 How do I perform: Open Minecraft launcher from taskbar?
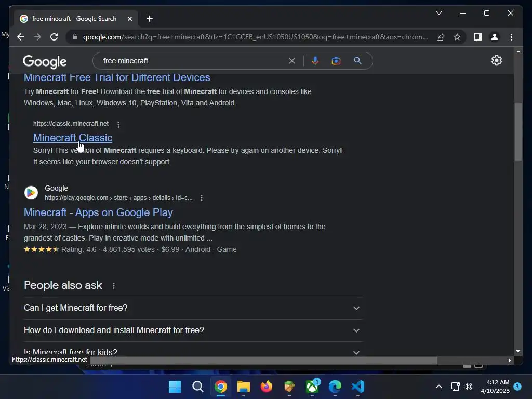point(289,387)
